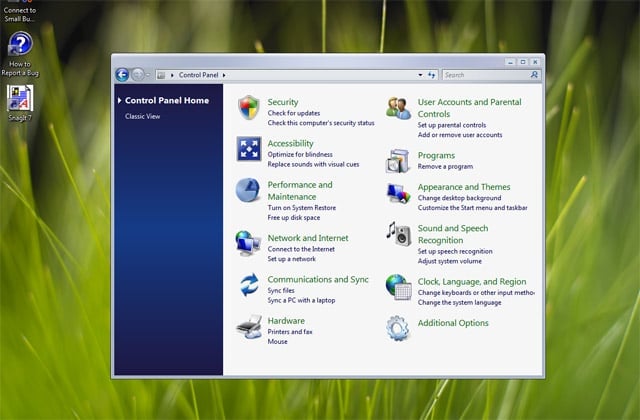
Task: Click the Appearance and Themes monitor icon
Action: [x=398, y=193]
